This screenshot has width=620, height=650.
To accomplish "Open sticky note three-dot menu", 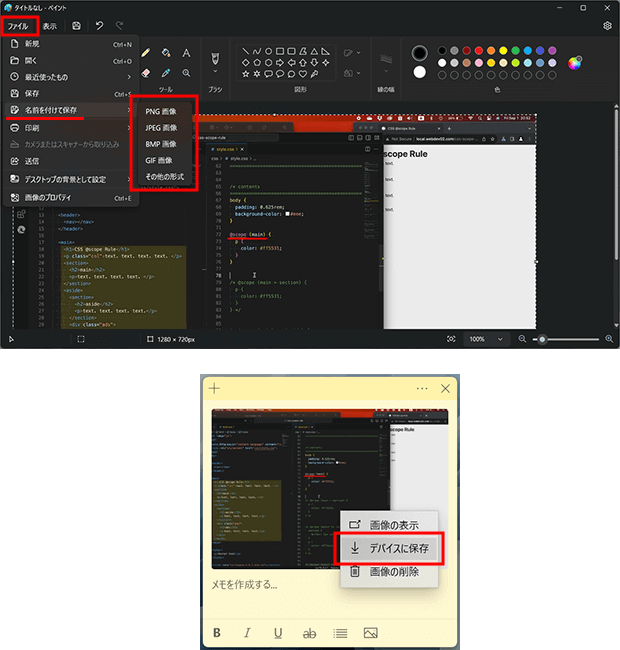I will pos(422,388).
